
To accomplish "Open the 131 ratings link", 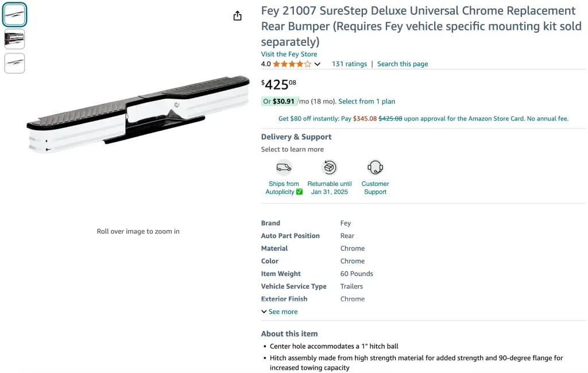I will pos(349,64).
